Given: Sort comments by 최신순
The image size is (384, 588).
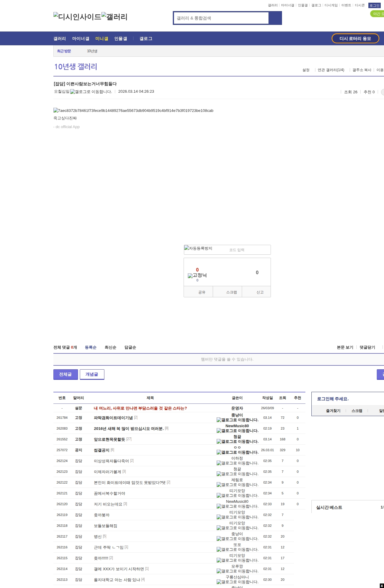Looking at the screenshot, I should [110, 347].
